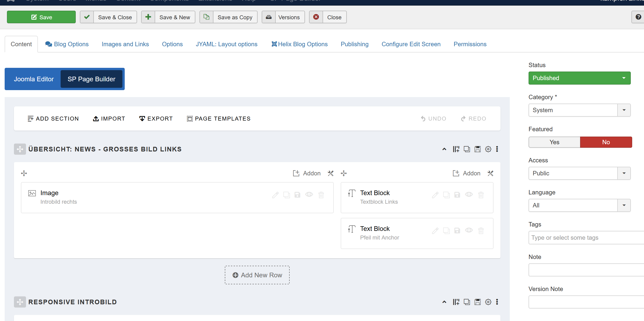This screenshot has height=321, width=644.
Task: Open the Published status dropdown
Action: click(579, 78)
